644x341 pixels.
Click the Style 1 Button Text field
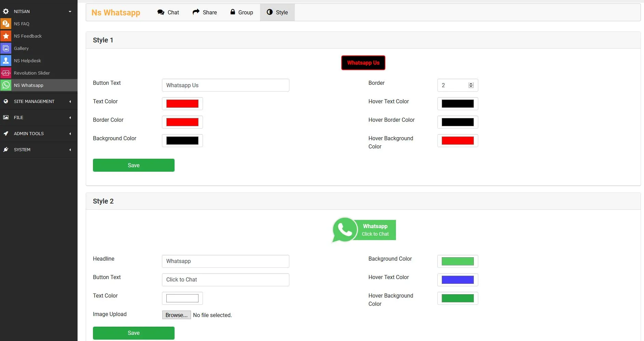coord(225,85)
